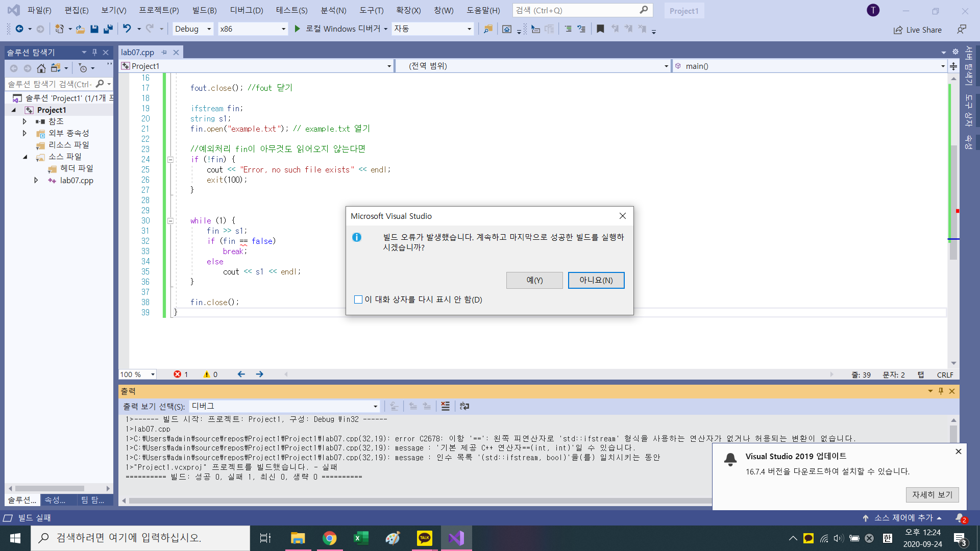Click the switch views icon in Solution Explorer

pos(56,68)
